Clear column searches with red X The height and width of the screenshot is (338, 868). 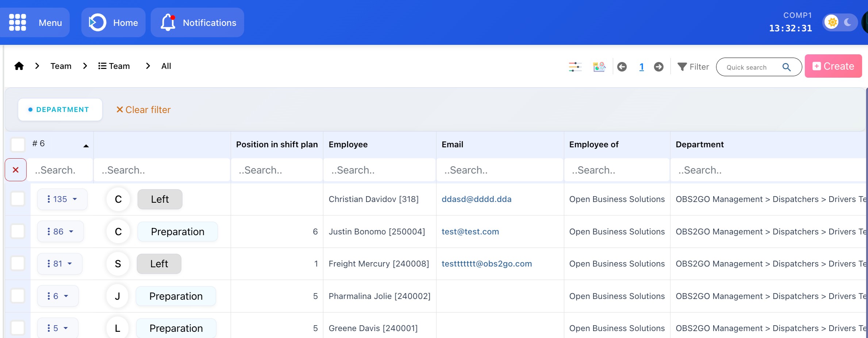pyautogui.click(x=16, y=170)
